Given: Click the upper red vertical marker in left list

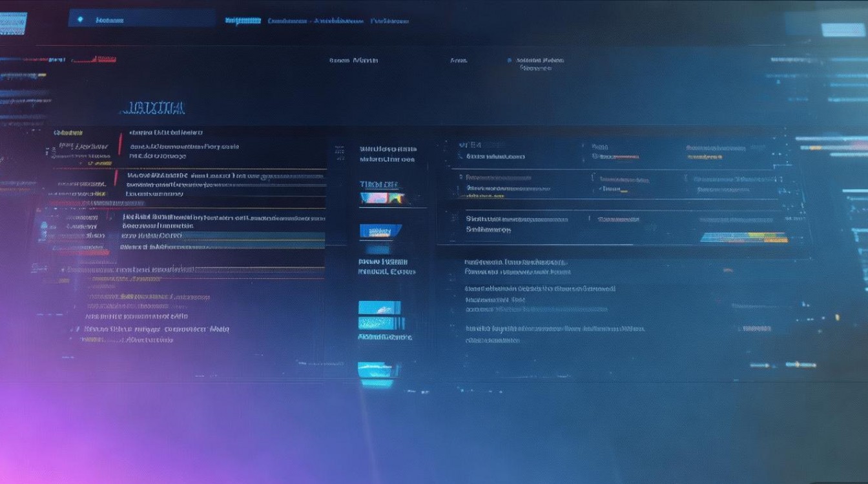Looking at the screenshot, I should (x=120, y=143).
